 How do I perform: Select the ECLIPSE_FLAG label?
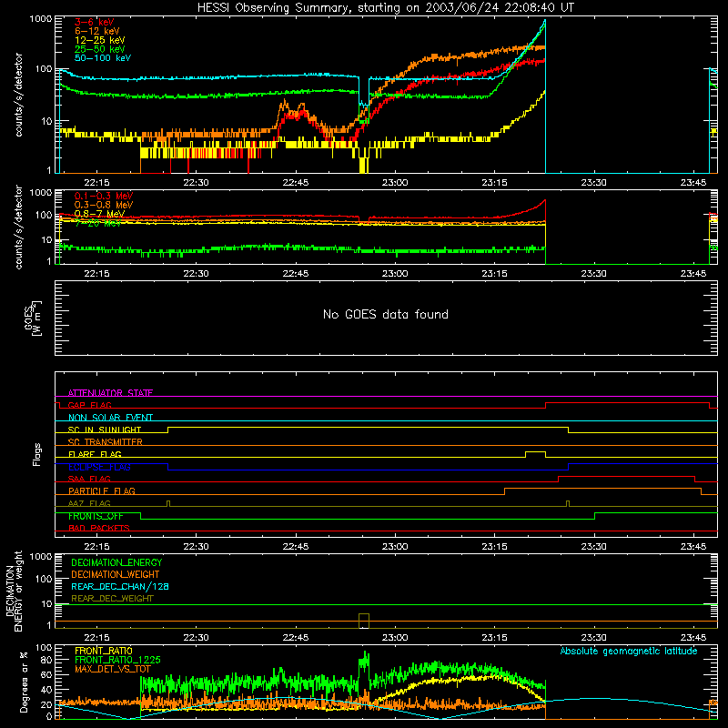coord(99,467)
